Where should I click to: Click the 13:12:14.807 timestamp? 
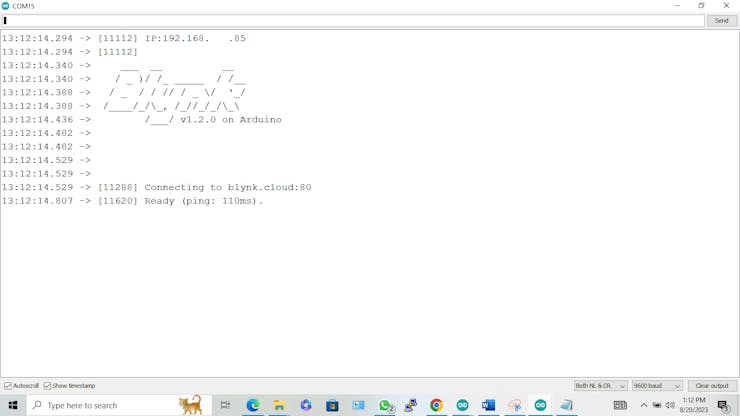pos(37,201)
